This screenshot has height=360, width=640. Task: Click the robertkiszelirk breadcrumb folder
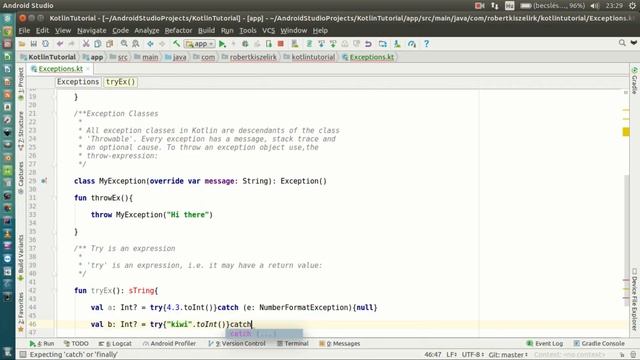point(249,57)
